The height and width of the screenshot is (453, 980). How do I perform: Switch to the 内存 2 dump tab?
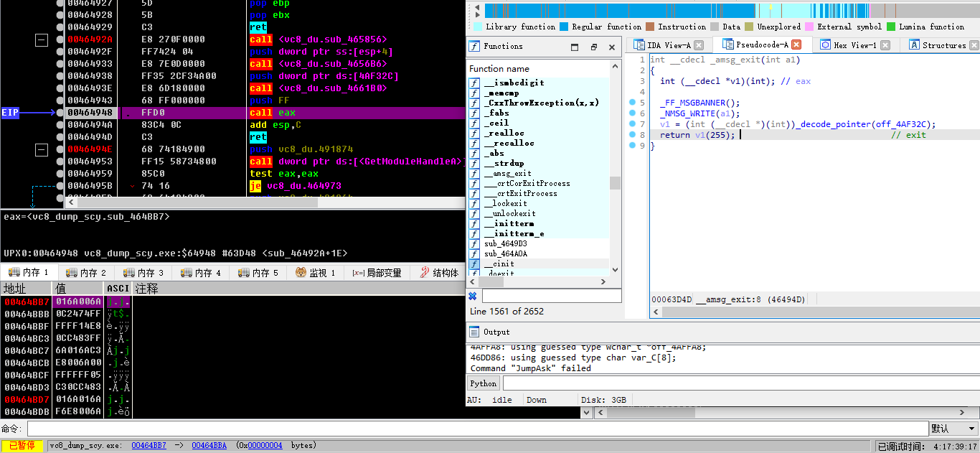click(x=86, y=273)
